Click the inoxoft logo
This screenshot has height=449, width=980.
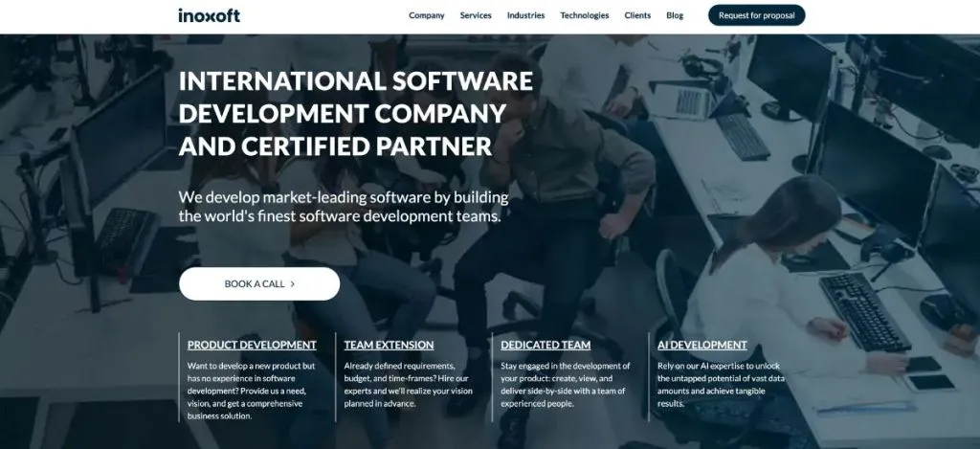click(x=209, y=15)
